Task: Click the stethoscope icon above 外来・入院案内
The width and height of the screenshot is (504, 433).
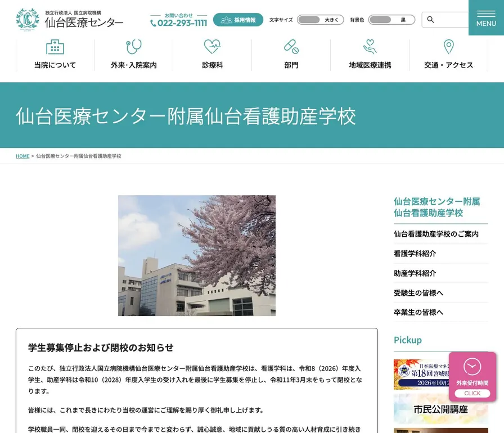Action: pos(134,47)
